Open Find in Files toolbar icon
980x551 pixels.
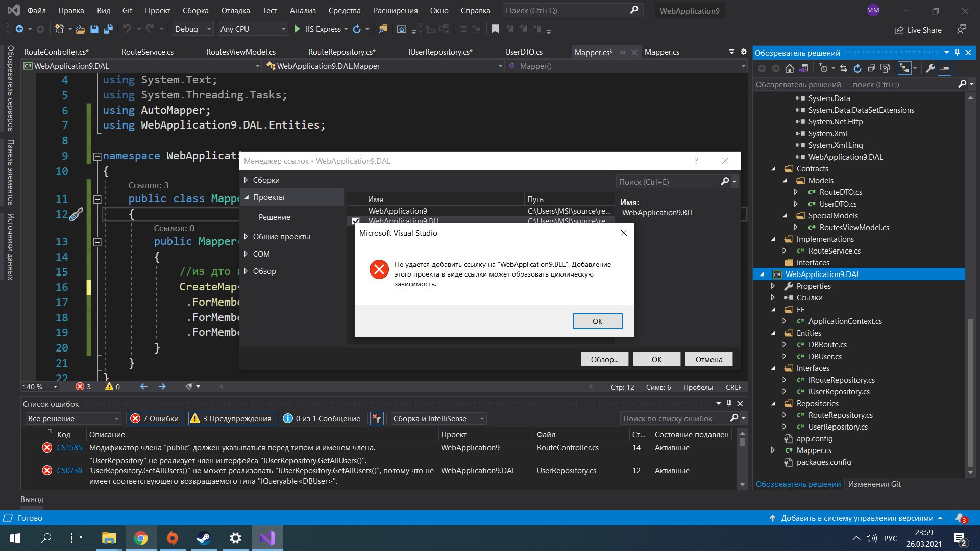383,29
